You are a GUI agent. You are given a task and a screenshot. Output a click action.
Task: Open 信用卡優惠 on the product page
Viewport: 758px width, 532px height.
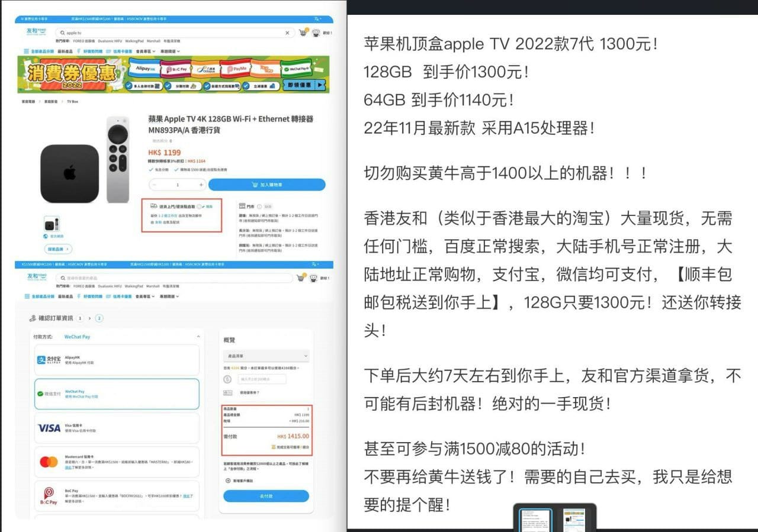pos(119,51)
